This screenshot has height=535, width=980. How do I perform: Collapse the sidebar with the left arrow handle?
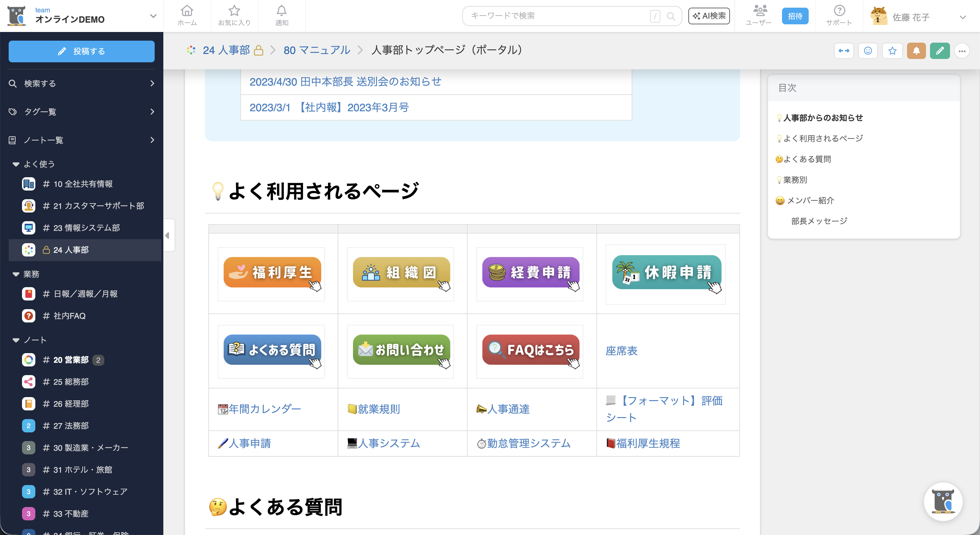167,236
